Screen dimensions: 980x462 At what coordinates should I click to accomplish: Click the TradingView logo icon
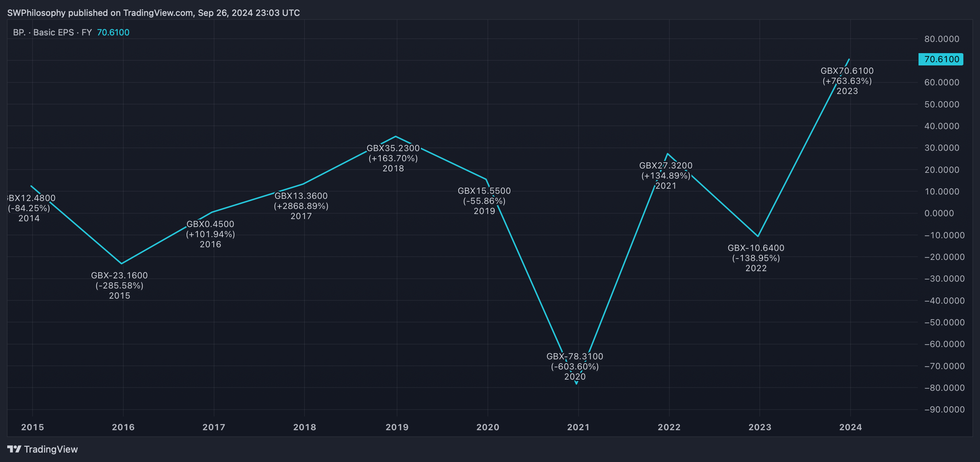point(14,449)
